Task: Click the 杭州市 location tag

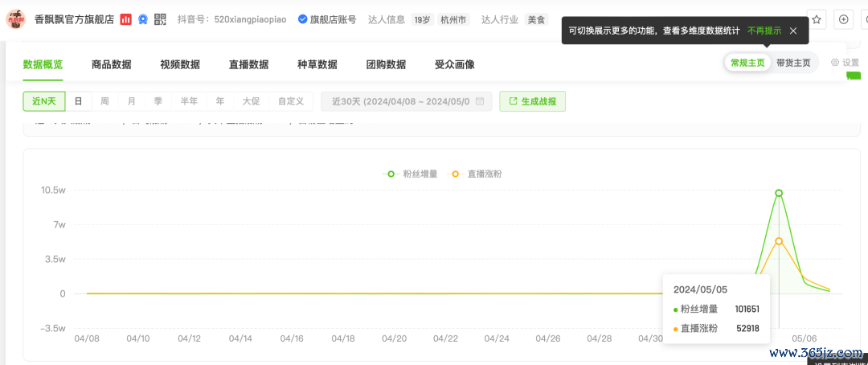Action: 453,19
